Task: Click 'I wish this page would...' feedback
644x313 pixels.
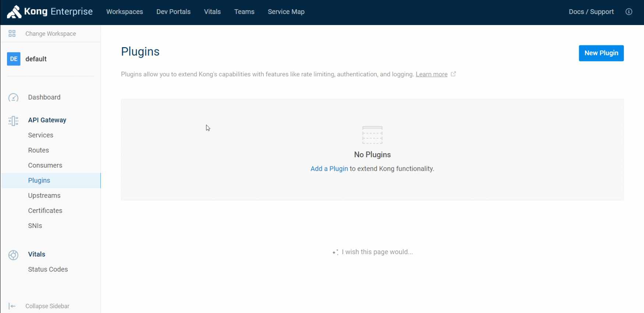Action: click(377, 252)
